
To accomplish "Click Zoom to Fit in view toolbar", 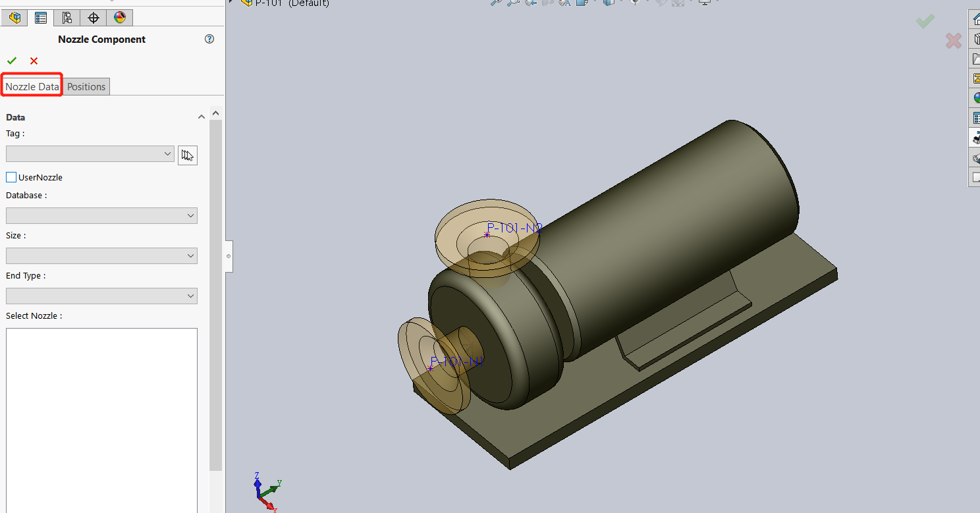I will (x=497, y=3).
